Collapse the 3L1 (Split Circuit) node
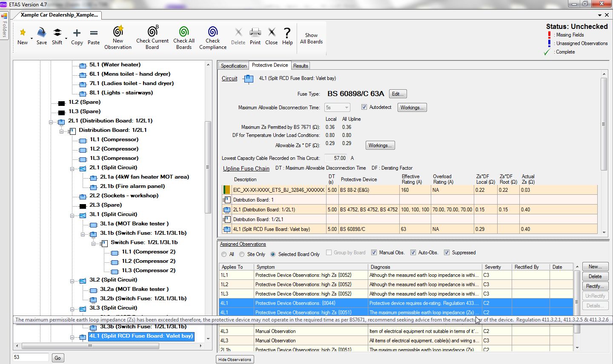 (x=72, y=215)
